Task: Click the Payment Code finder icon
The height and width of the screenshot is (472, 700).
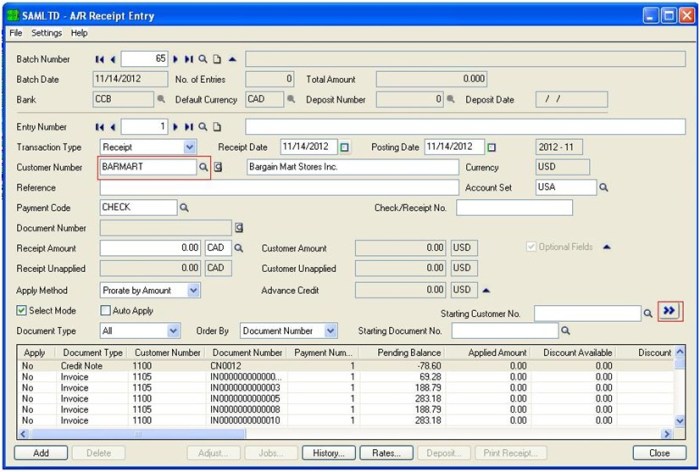Action: 183,208
